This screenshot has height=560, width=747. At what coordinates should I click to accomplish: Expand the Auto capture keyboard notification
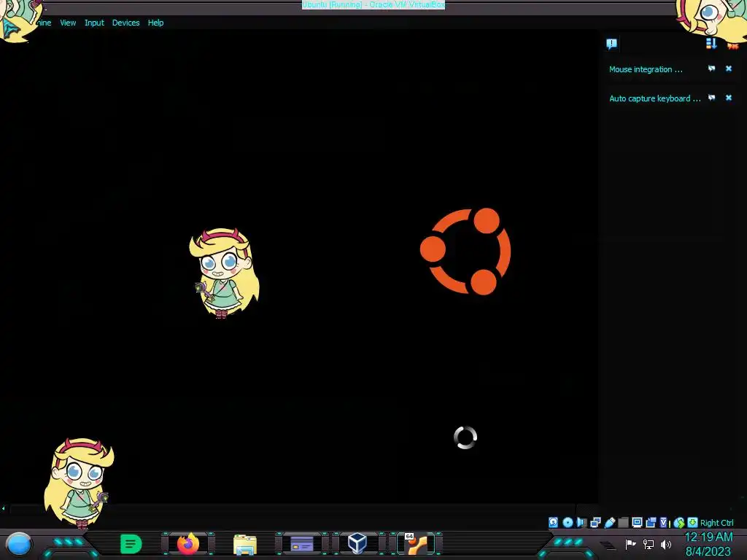[711, 98]
